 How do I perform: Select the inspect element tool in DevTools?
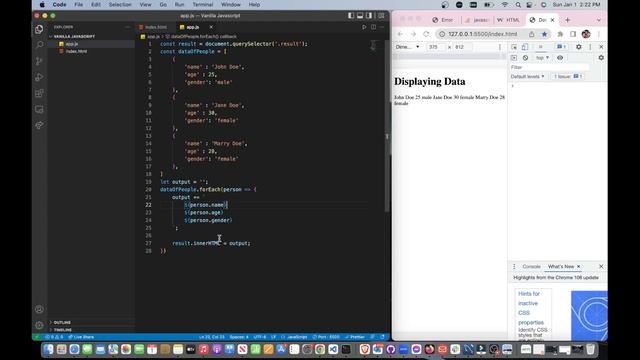tap(514, 47)
